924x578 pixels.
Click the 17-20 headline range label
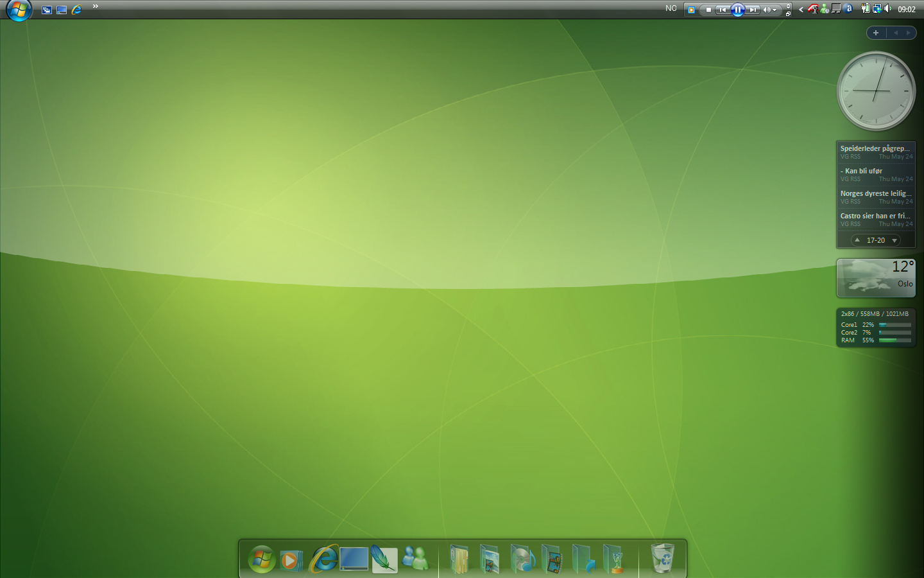coord(876,240)
